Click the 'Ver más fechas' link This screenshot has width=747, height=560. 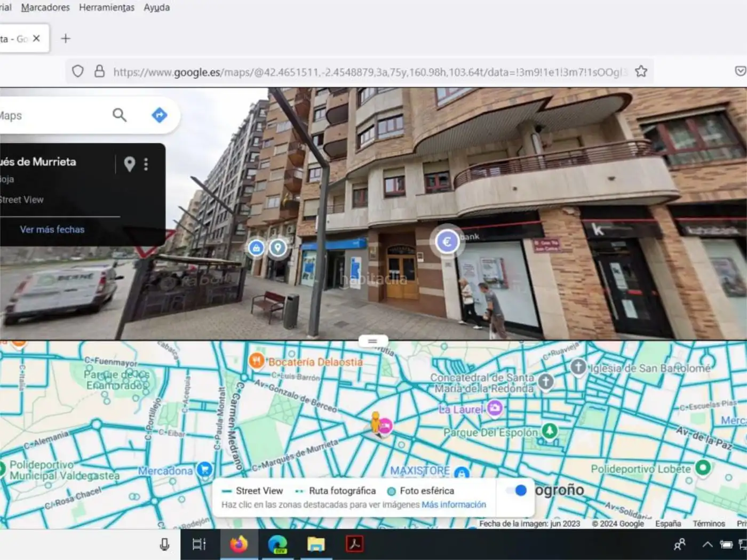click(x=52, y=229)
